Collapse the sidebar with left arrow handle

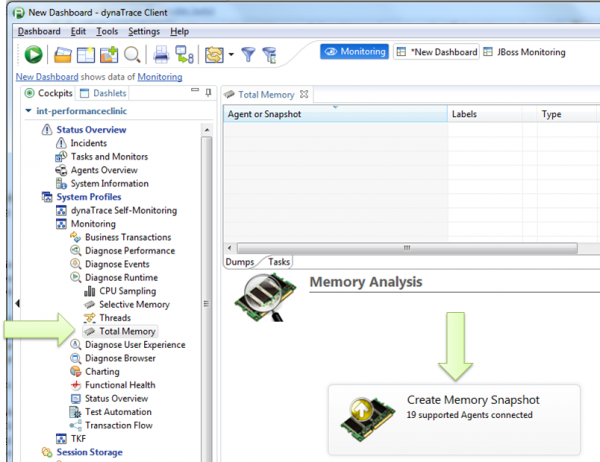coord(18,304)
